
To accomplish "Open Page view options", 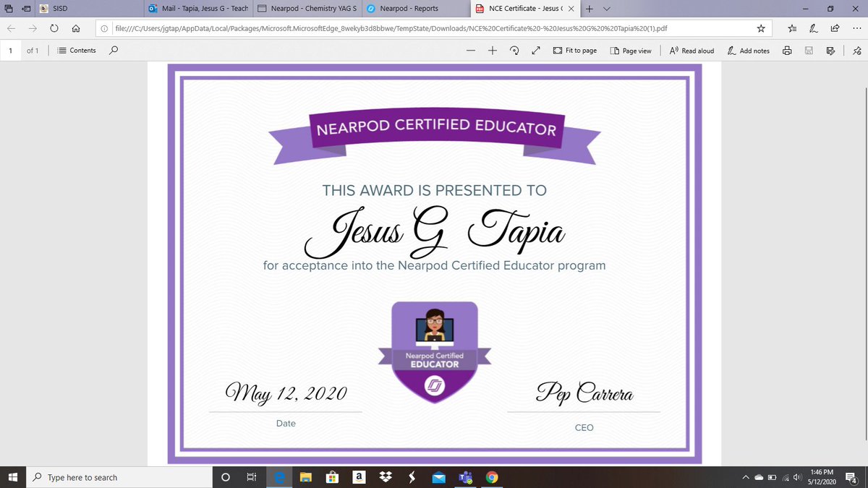I will [x=631, y=51].
